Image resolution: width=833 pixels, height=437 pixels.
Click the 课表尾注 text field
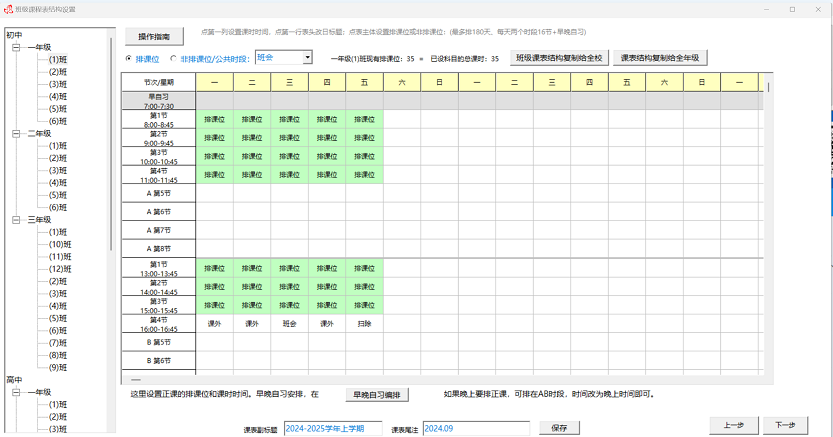pos(475,428)
